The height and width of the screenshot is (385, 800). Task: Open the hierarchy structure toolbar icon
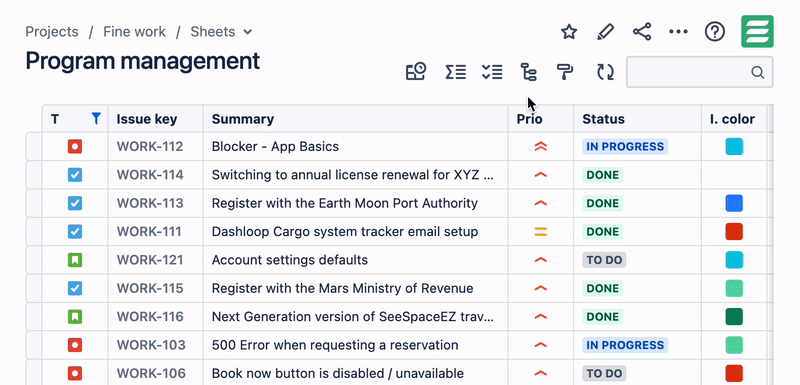click(x=528, y=72)
